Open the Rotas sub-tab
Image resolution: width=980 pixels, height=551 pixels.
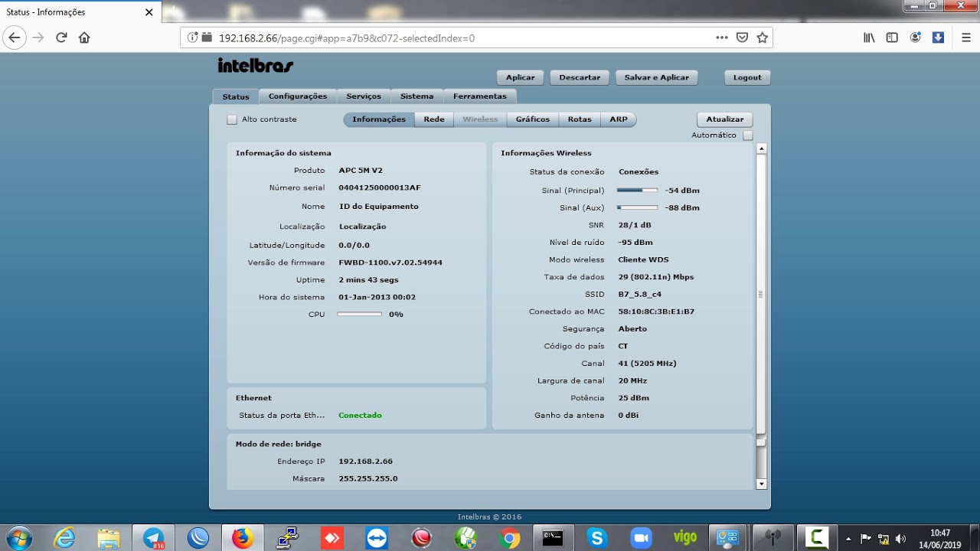pos(580,119)
